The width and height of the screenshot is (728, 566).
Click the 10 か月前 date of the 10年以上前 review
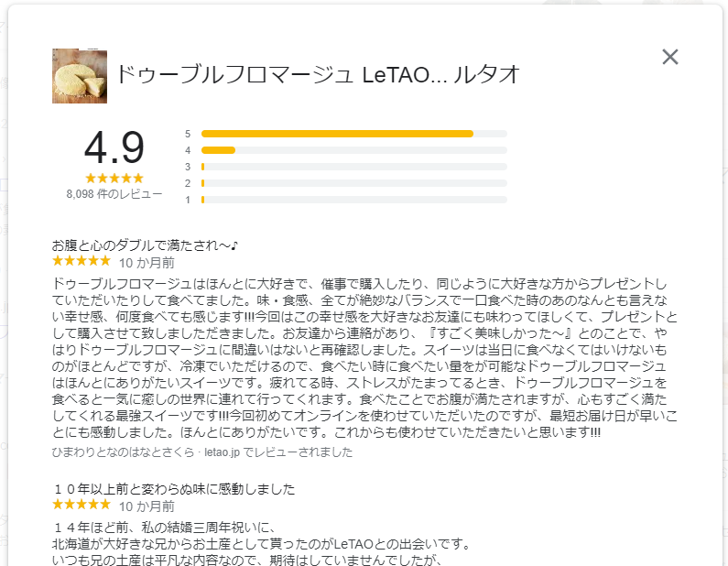click(147, 506)
